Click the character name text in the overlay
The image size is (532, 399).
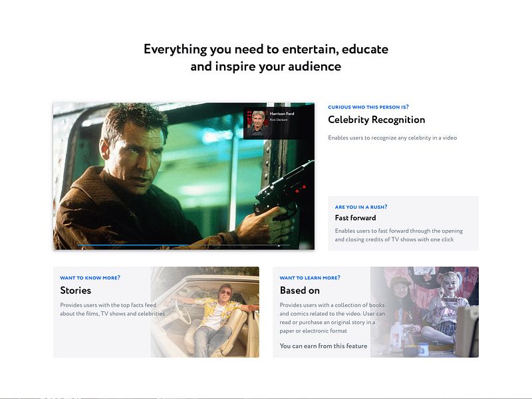[279, 120]
